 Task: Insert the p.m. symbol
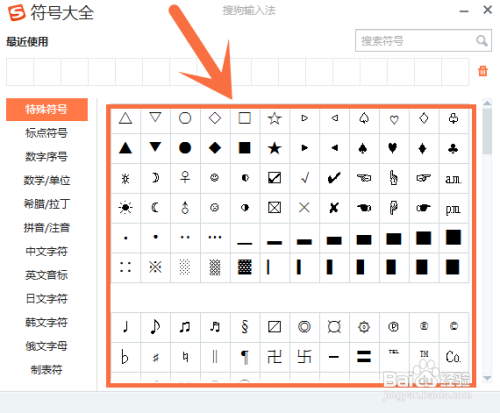[453, 209]
